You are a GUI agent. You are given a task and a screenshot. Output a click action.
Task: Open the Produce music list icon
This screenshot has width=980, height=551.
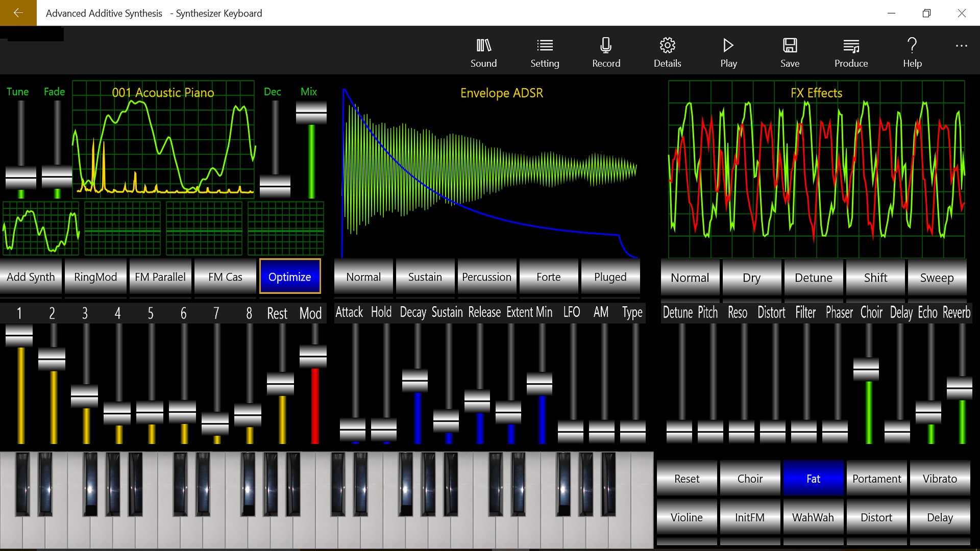(851, 46)
